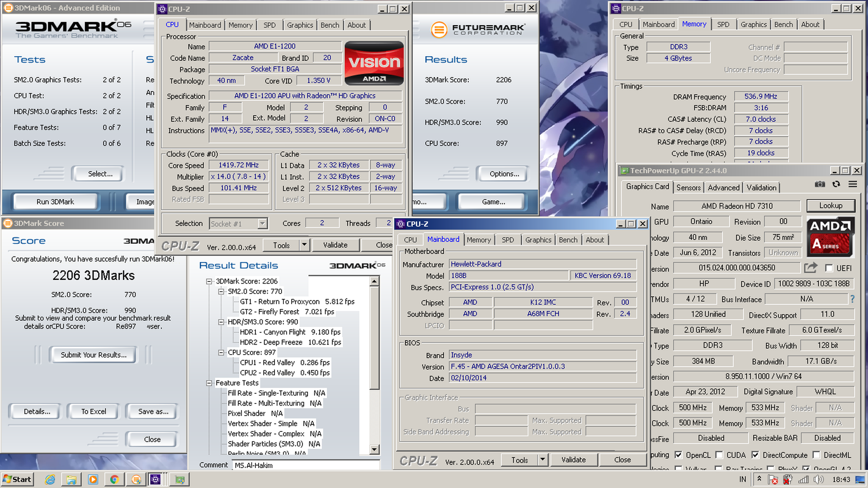Click the Options... button in 3DMark06
The width and height of the screenshot is (868, 488).
[x=504, y=174]
